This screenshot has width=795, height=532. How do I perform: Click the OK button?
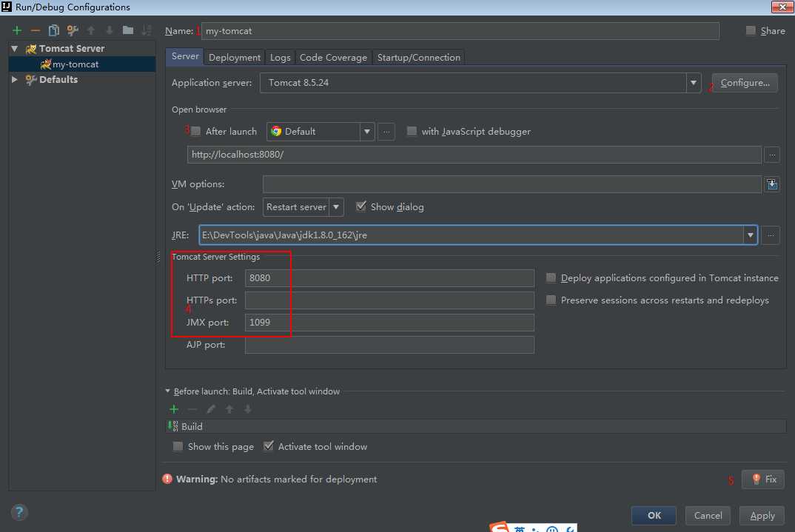654,515
